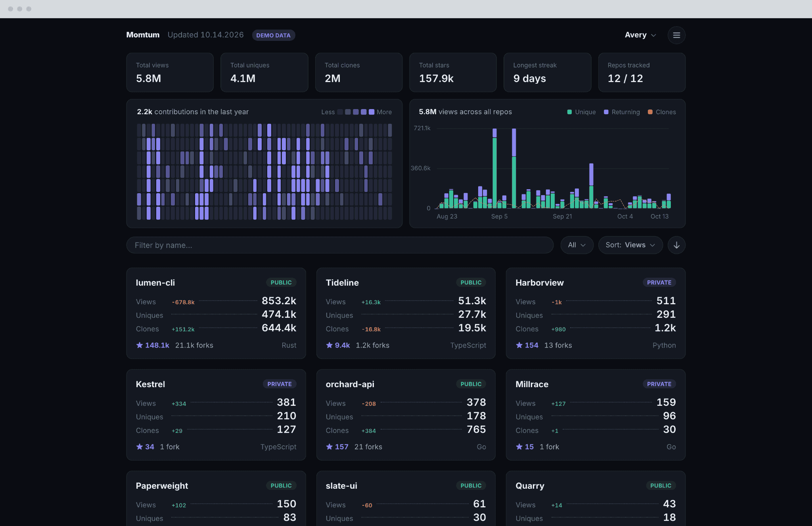The image size is (812, 526).
Task: Toggle Unique series in views chart legend
Action: coord(581,112)
